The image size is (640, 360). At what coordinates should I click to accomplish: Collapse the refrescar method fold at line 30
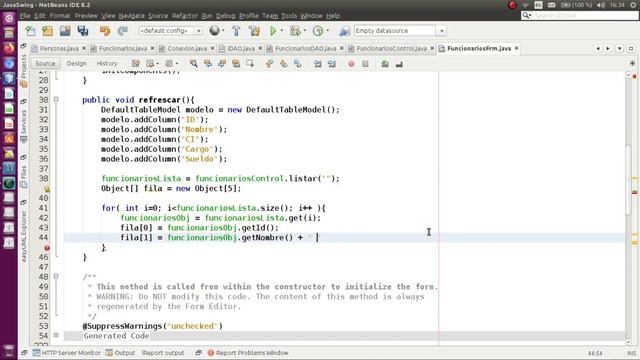56,100
